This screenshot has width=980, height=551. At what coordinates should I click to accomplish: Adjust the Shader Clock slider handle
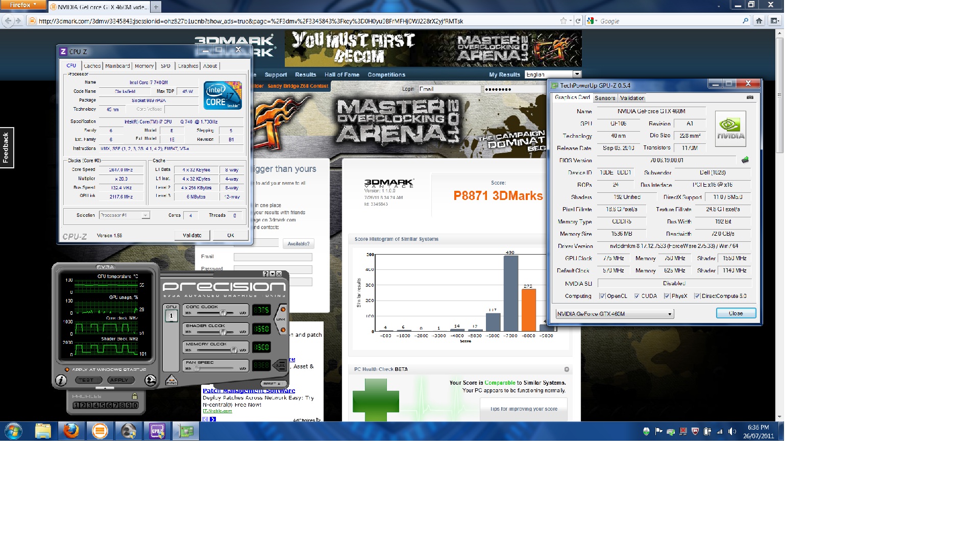pyautogui.click(x=223, y=332)
